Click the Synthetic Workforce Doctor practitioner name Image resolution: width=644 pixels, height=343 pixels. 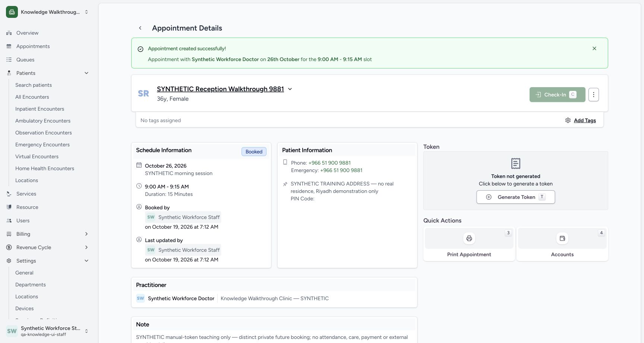181,298
